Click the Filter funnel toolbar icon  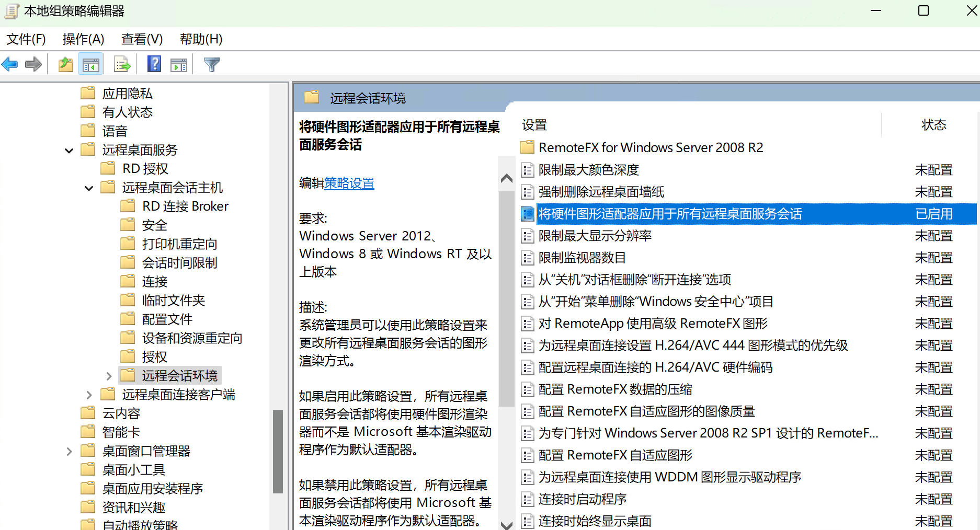tap(212, 65)
